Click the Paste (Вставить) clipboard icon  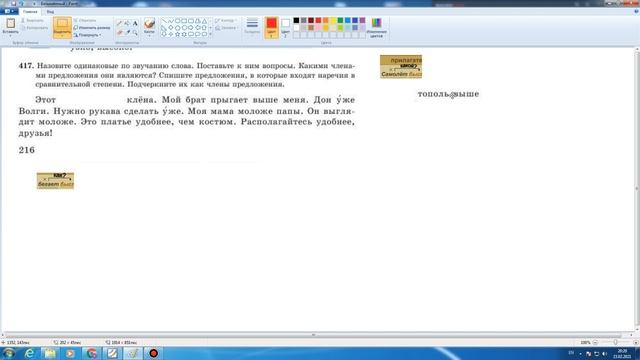click(10, 24)
